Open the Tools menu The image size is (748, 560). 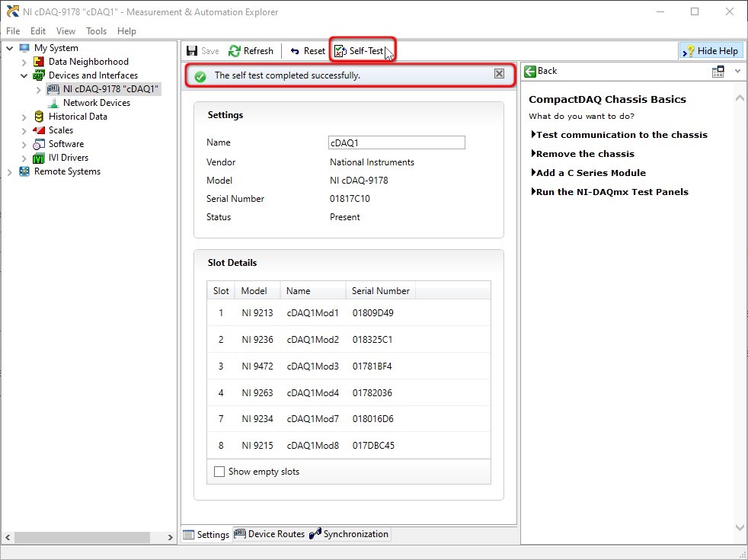97,31
